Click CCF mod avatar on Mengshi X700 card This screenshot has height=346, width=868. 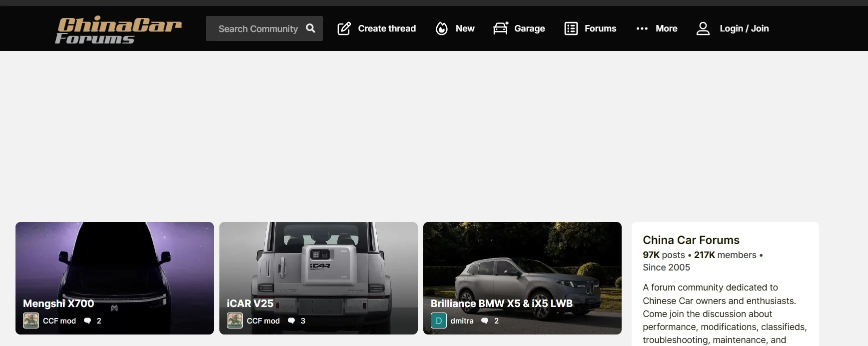click(31, 320)
